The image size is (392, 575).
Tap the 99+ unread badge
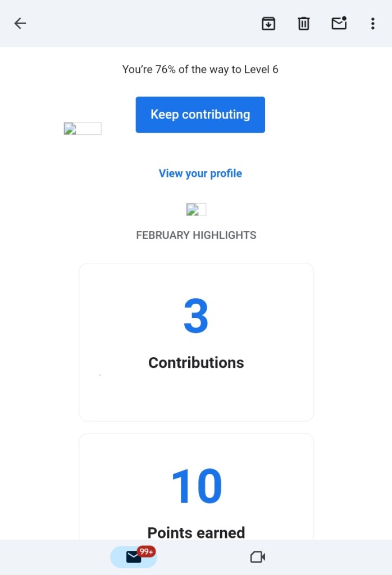tap(147, 551)
